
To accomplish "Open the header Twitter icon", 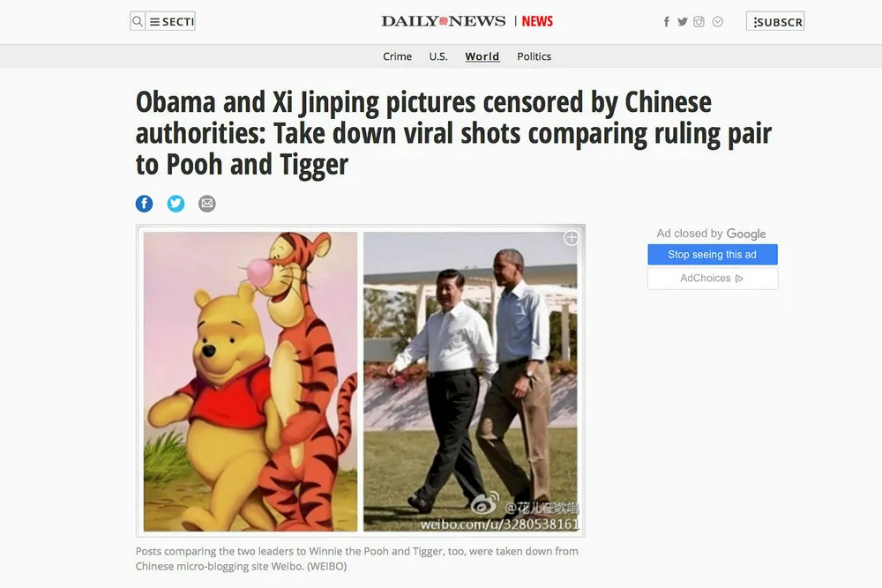I will click(683, 22).
